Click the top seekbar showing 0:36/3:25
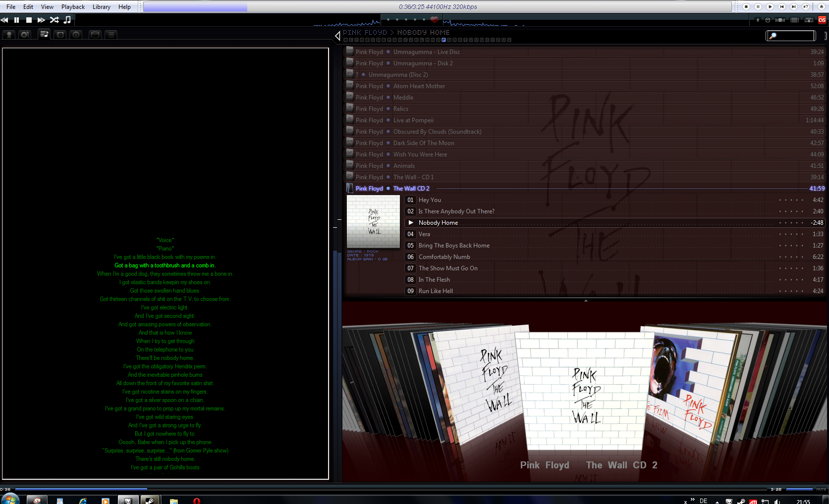The height and width of the screenshot is (504, 829). 437,6
